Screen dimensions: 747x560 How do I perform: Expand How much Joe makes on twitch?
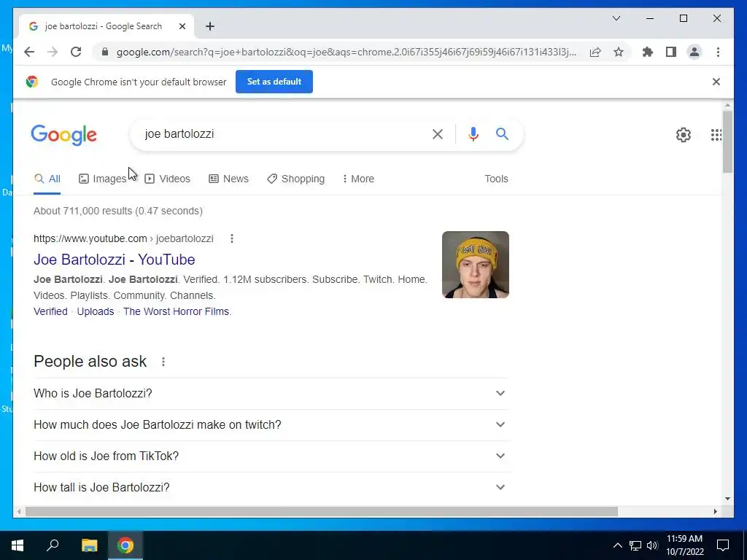click(271, 425)
